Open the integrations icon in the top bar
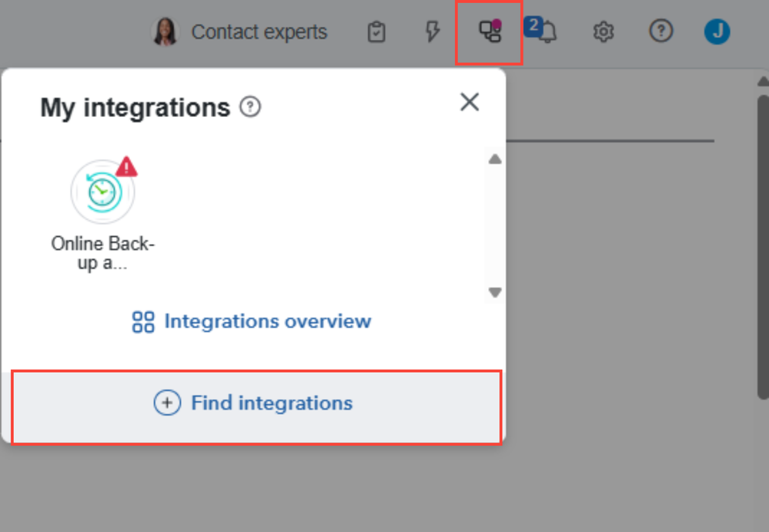The image size is (769, 532). pyautogui.click(x=488, y=32)
